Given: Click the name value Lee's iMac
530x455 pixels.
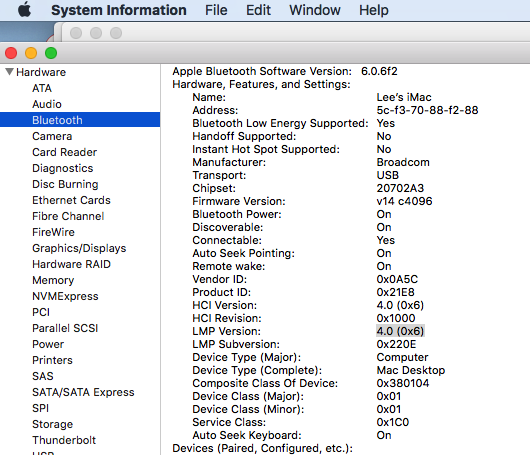Looking at the screenshot, I should pos(404,97).
